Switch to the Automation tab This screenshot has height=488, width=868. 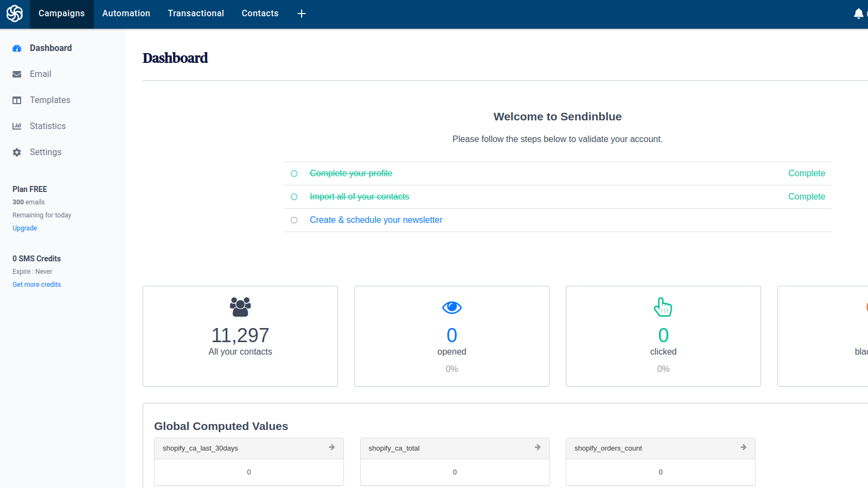126,14
